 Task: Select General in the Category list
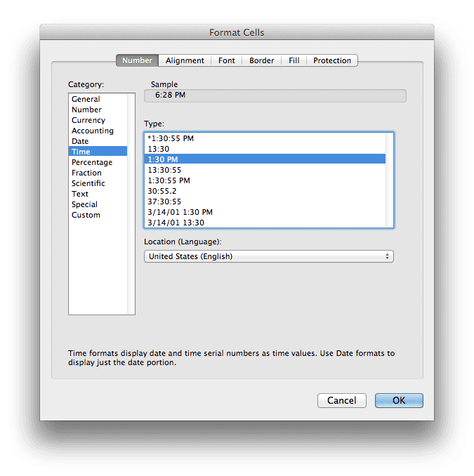pyautogui.click(x=98, y=99)
